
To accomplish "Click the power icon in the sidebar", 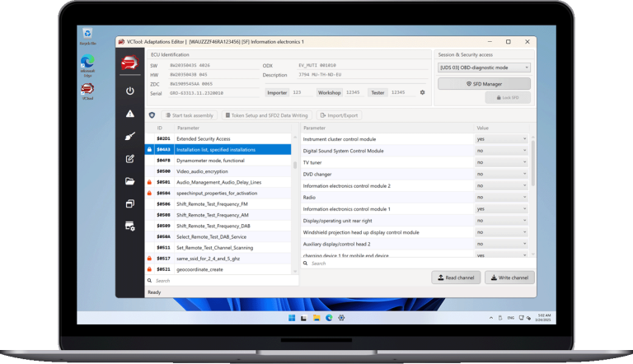I will [x=129, y=91].
